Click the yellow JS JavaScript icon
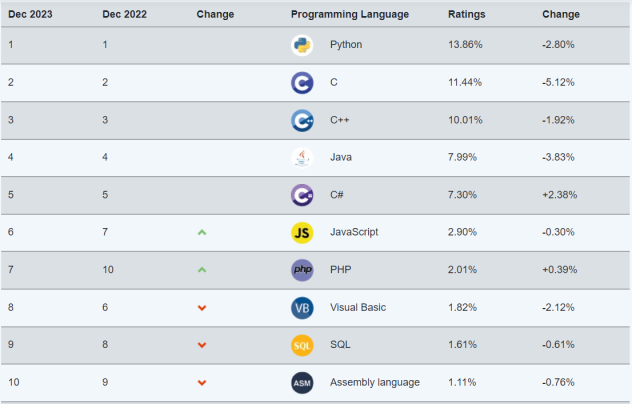The height and width of the screenshot is (404, 632). pyautogui.click(x=302, y=232)
